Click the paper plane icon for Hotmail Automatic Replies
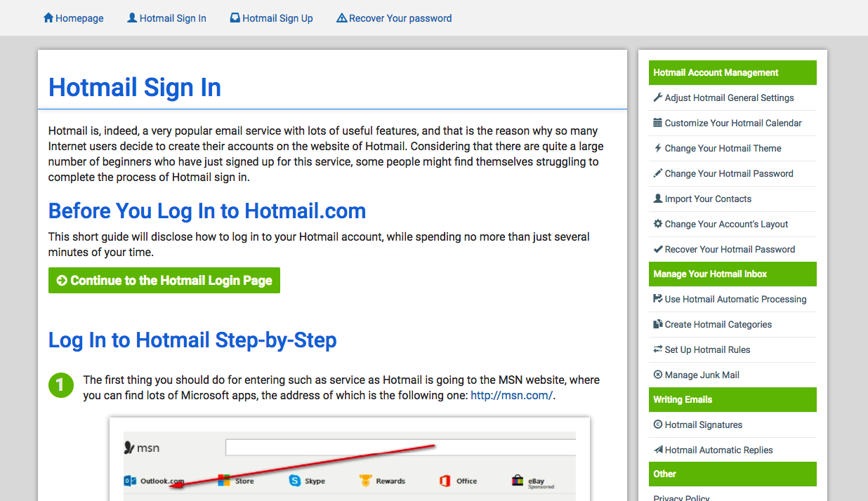Screen dimensions: 868x501 click(x=658, y=450)
